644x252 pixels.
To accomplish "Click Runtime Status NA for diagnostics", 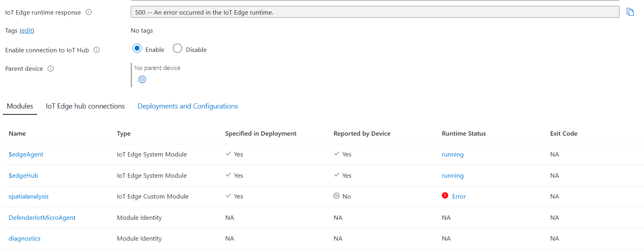I will click(x=446, y=239).
